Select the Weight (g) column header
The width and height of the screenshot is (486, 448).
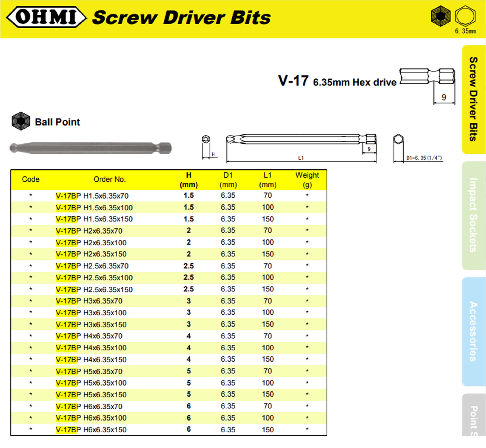click(307, 179)
